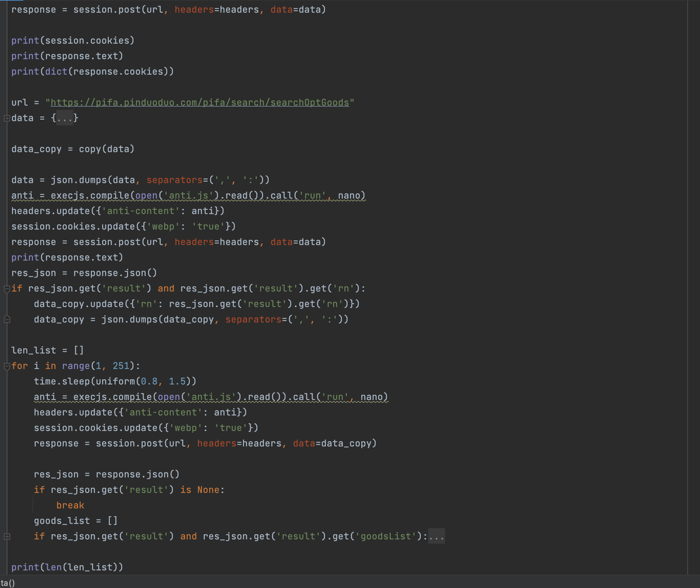
Task: Click goods_list = [] line
Action: pos(76,521)
